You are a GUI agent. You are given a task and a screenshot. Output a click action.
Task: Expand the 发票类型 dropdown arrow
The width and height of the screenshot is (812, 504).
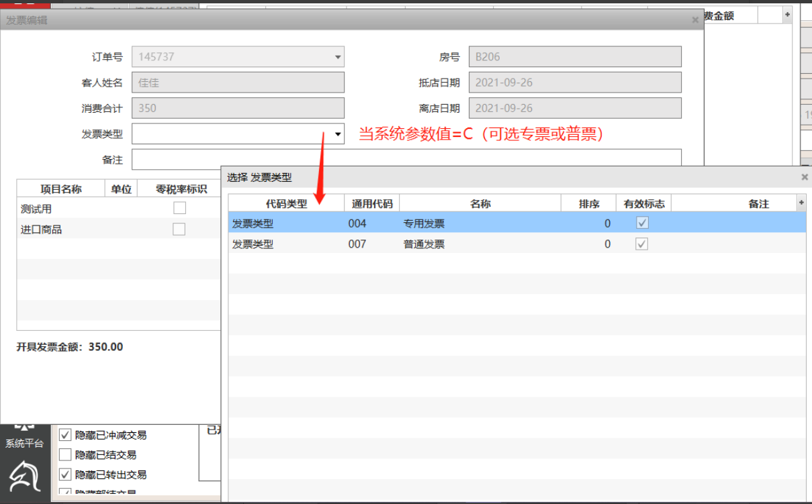(338, 134)
